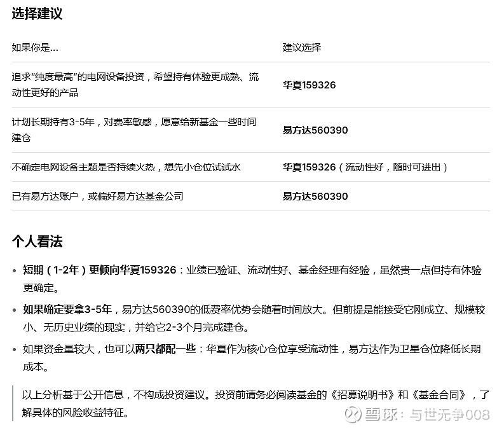Image resolution: width=504 pixels, height=430 pixels.
Task: Select the row text 不确定电网设备主题是否持续火热
Action: point(126,167)
